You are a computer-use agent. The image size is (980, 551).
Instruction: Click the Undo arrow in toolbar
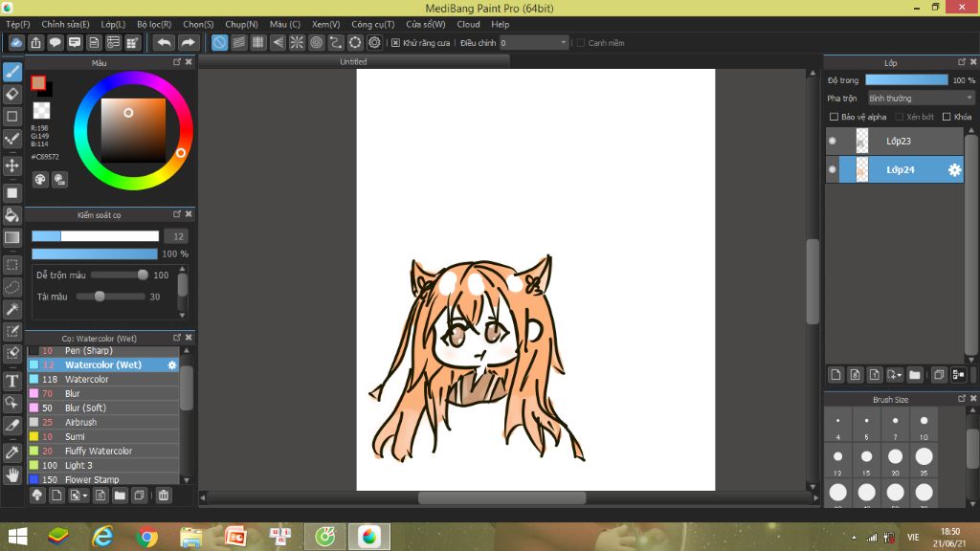click(164, 42)
